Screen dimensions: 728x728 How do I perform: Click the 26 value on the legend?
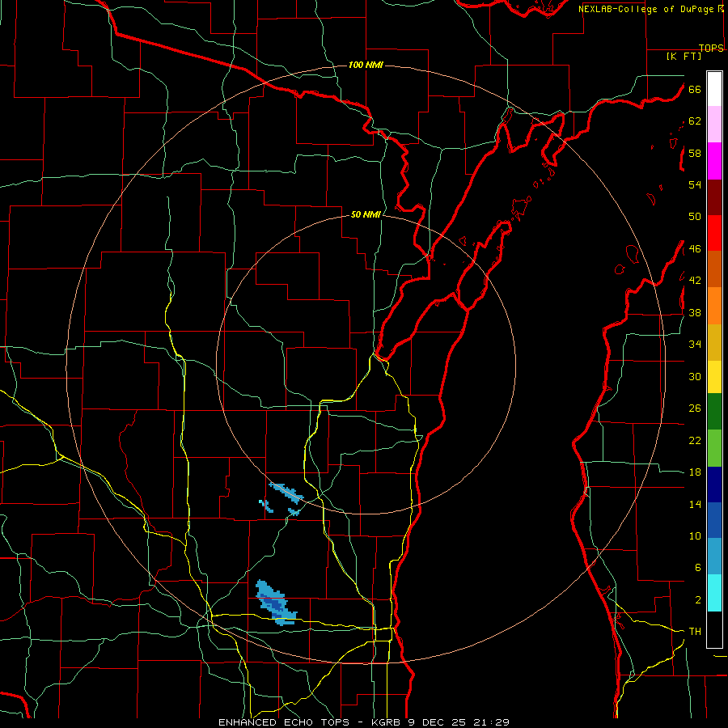click(x=695, y=408)
